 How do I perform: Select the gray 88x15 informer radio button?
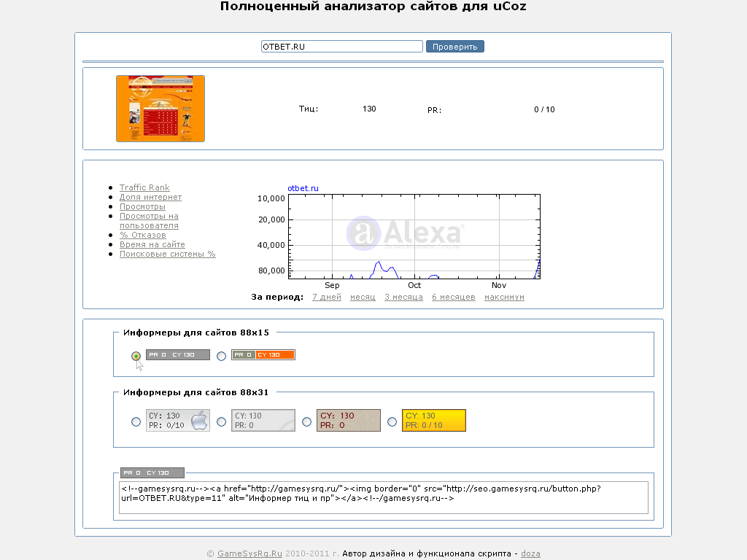(x=136, y=356)
